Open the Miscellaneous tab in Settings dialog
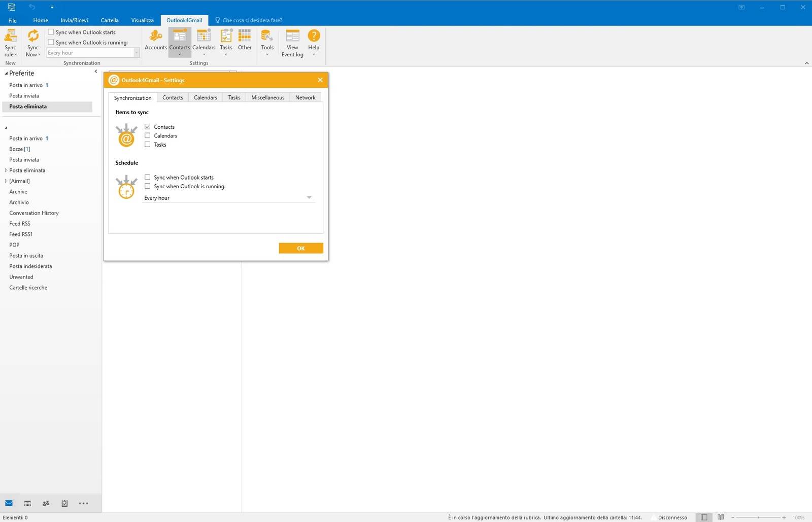812x522 pixels. pyautogui.click(x=268, y=97)
